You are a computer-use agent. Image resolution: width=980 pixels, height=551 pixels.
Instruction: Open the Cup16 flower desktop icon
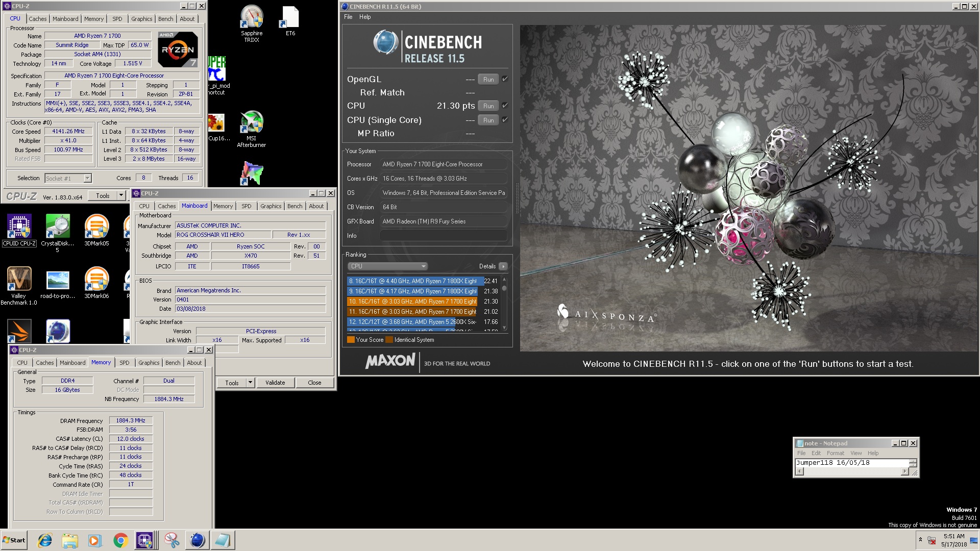[x=218, y=128]
